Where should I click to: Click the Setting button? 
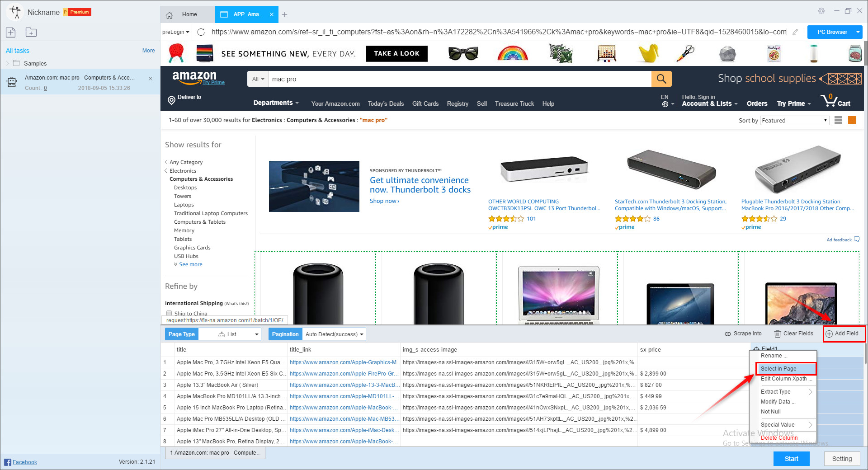click(x=842, y=459)
